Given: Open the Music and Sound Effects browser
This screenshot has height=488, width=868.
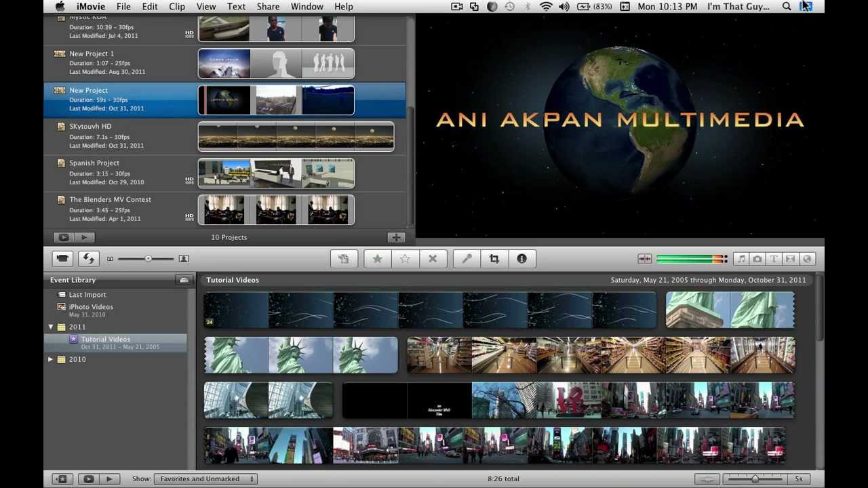Looking at the screenshot, I should (741, 259).
